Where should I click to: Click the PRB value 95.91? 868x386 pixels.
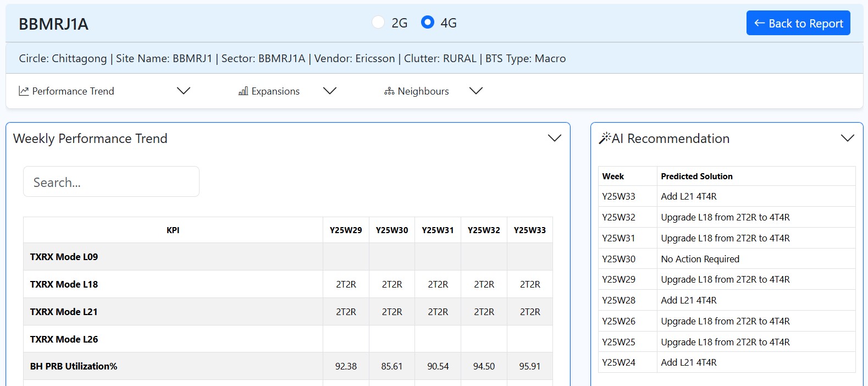coord(530,366)
